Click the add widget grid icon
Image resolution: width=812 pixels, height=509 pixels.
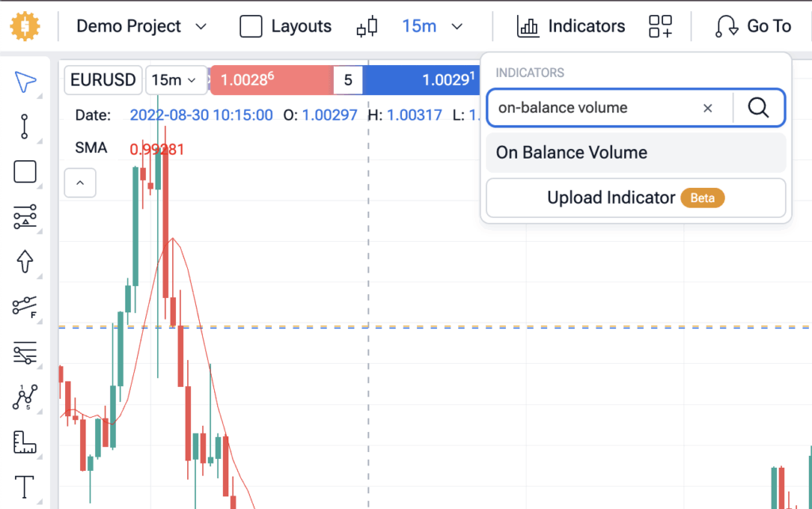point(661,26)
